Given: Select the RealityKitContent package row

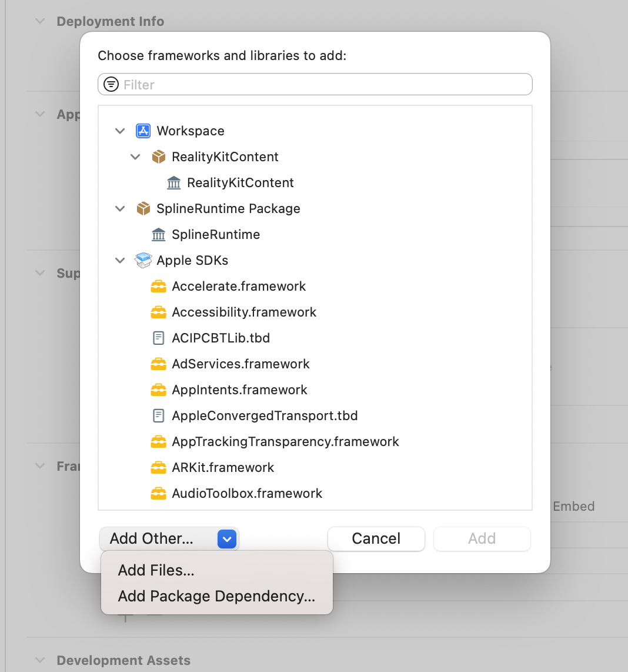Looking at the screenshot, I should point(315,157).
